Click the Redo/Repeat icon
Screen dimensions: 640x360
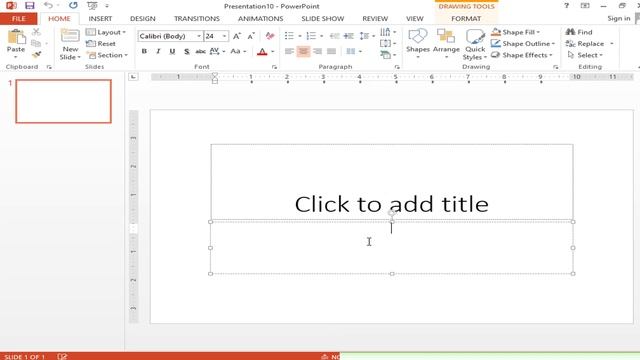[x=73, y=6]
